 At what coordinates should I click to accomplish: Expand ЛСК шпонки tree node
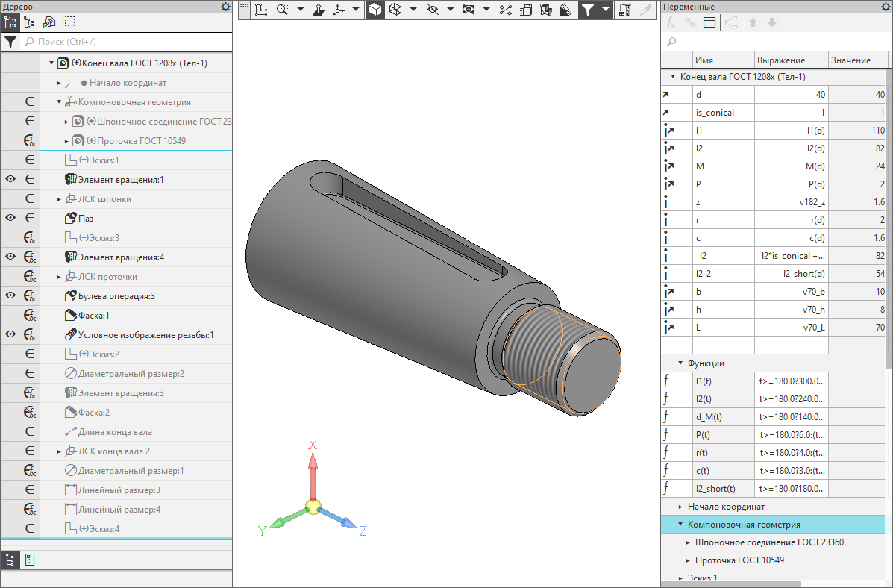tap(59, 199)
